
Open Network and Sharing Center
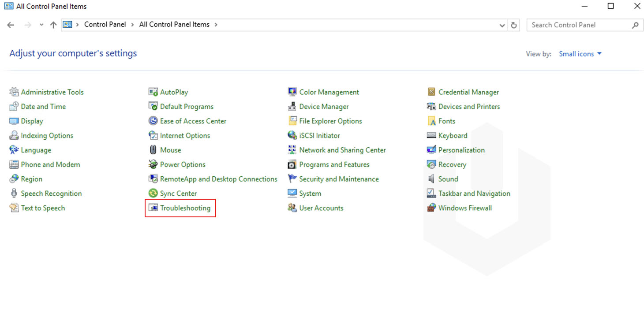(342, 150)
